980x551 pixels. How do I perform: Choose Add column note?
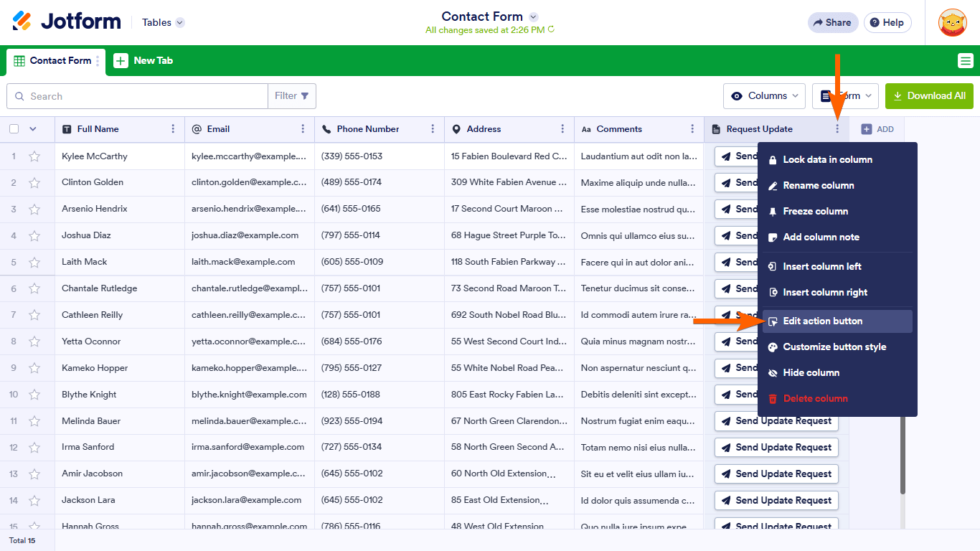pyautogui.click(x=837, y=237)
